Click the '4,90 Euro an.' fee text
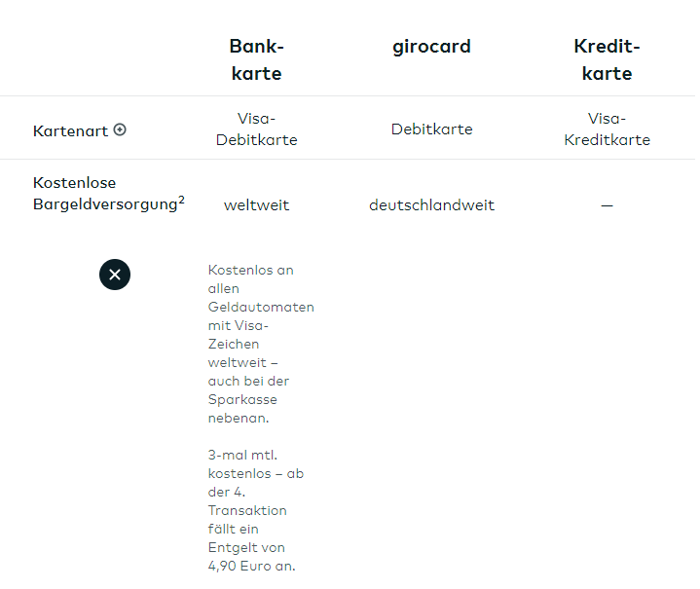The height and width of the screenshot is (589, 700). [x=250, y=566]
